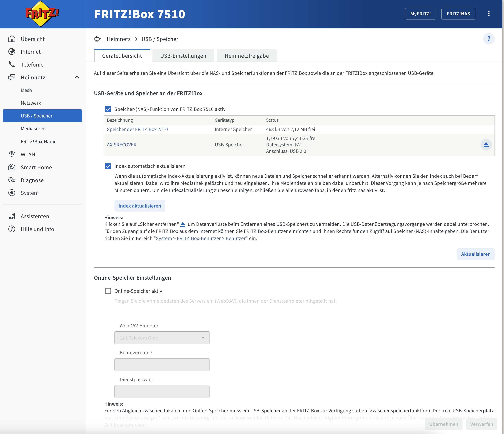Image resolution: width=504 pixels, height=434 pixels.
Task: Click the 'Interner Speicher' cell
Action: [233, 129]
